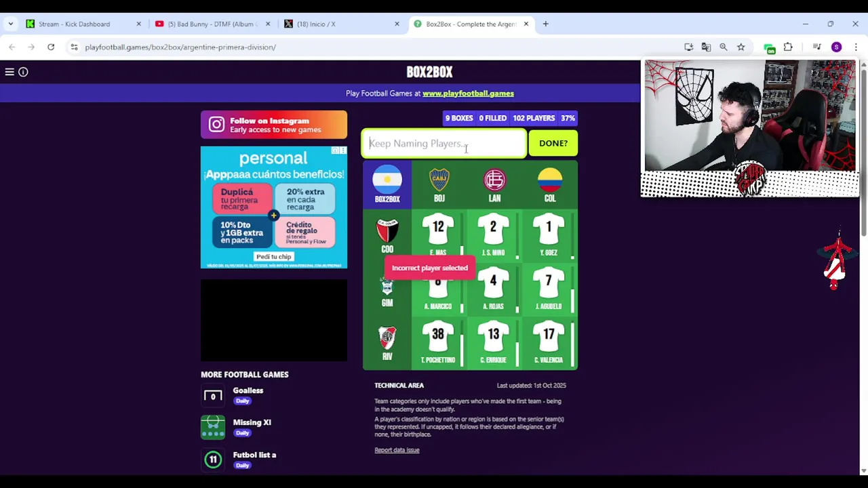The height and width of the screenshot is (488, 868).
Task: Close the Inicio / X tab
Action: [397, 24]
